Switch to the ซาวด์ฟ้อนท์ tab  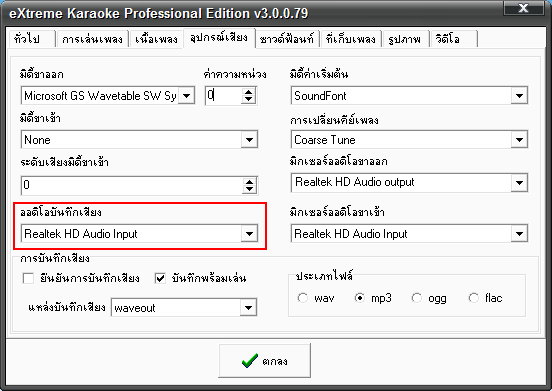[x=287, y=39]
